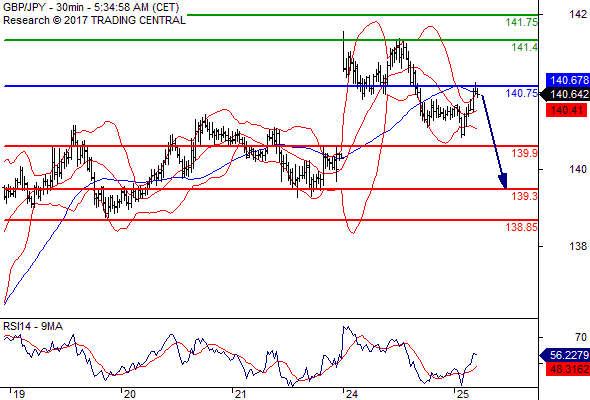Click the 48.3162 RSI moving average tag
Screen dimensions: 590x400
[x=567, y=370]
